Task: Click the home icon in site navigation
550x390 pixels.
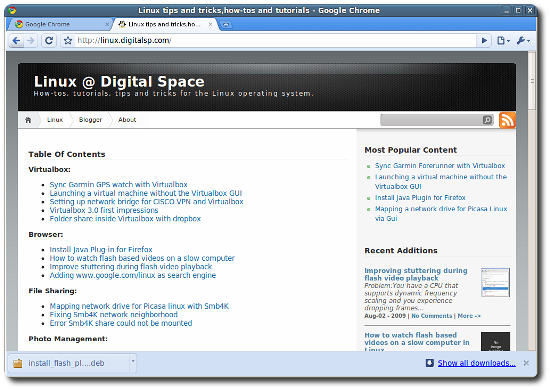Action: (28, 120)
